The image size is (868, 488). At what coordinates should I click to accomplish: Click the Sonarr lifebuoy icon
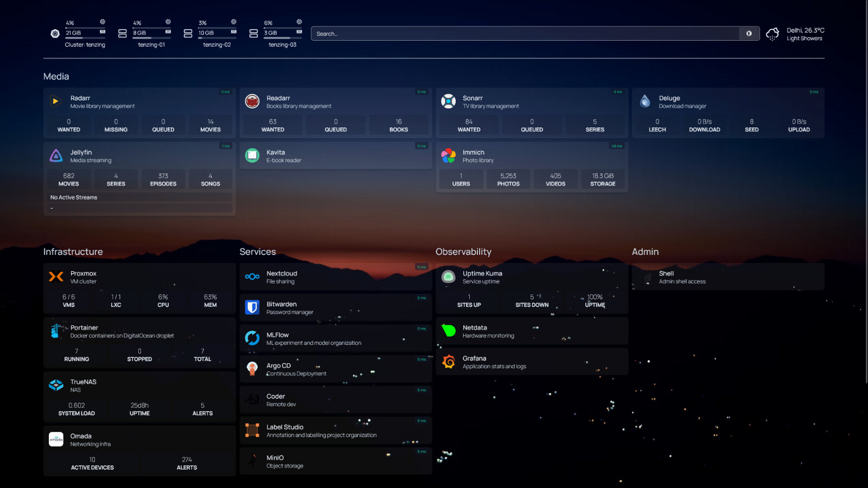pos(448,101)
